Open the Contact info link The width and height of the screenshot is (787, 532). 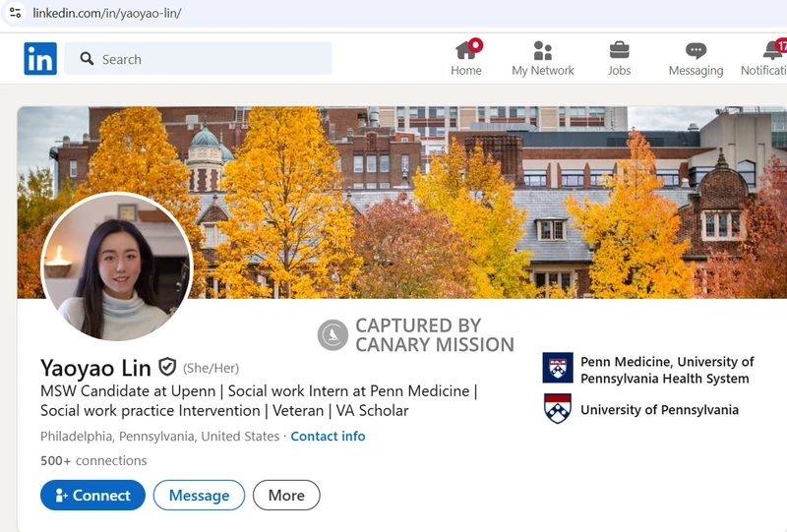click(x=328, y=437)
